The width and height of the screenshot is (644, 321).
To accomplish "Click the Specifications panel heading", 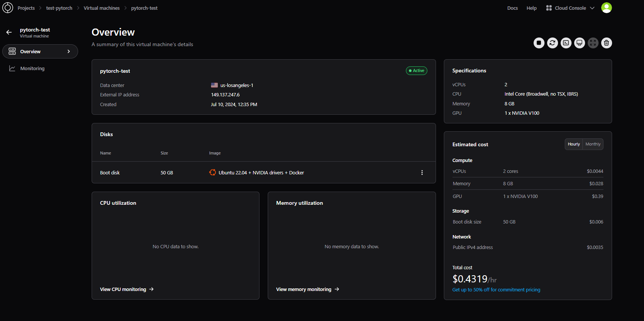I will (469, 70).
